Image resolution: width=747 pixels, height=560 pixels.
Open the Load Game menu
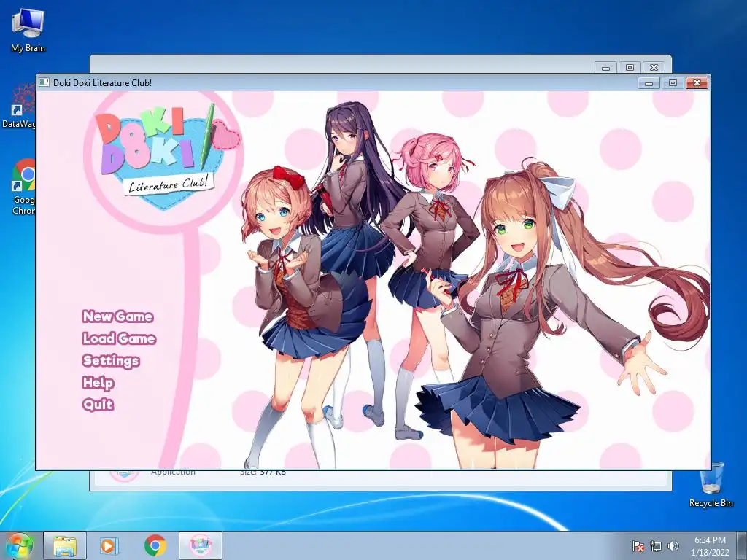119,338
